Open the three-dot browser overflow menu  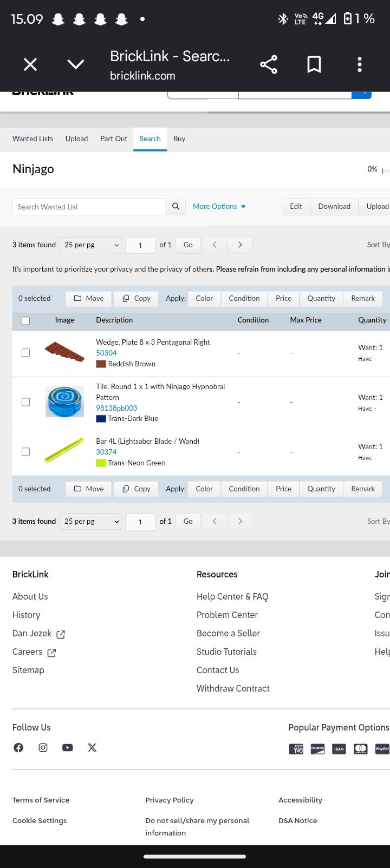tap(360, 64)
